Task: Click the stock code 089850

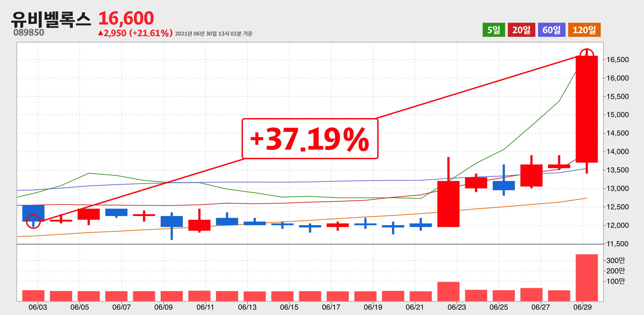Action: (x=29, y=33)
